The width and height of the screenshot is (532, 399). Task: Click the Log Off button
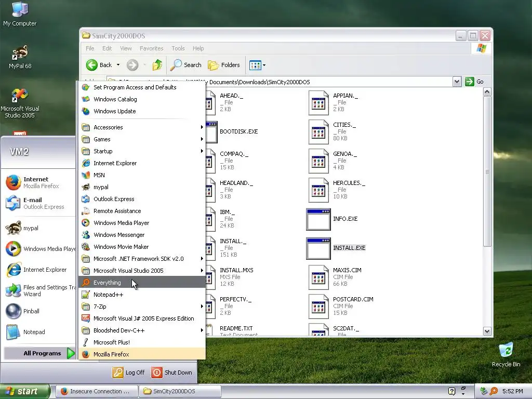[129, 373]
